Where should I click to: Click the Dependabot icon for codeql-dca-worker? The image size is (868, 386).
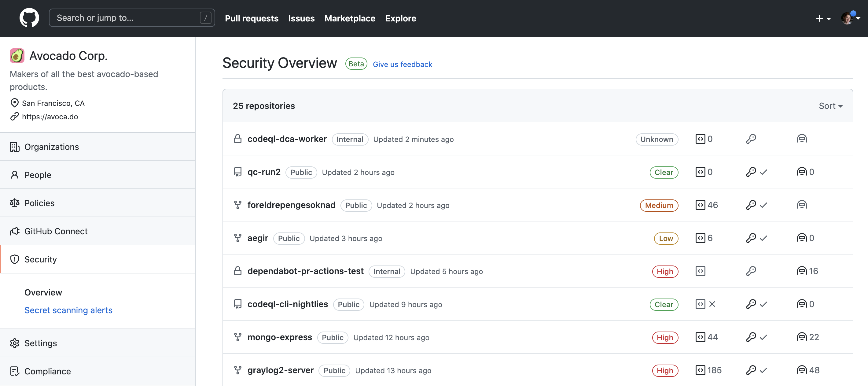click(x=802, y=139)
